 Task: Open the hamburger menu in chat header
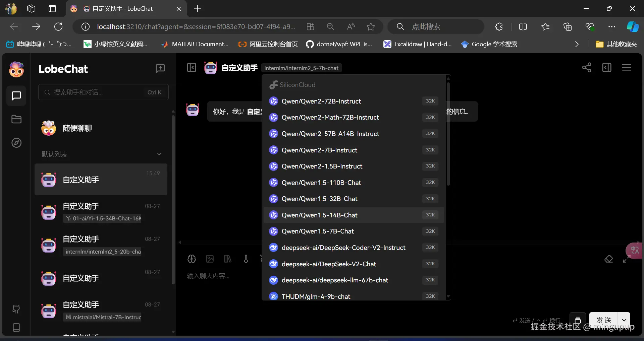tap(627, 68)
